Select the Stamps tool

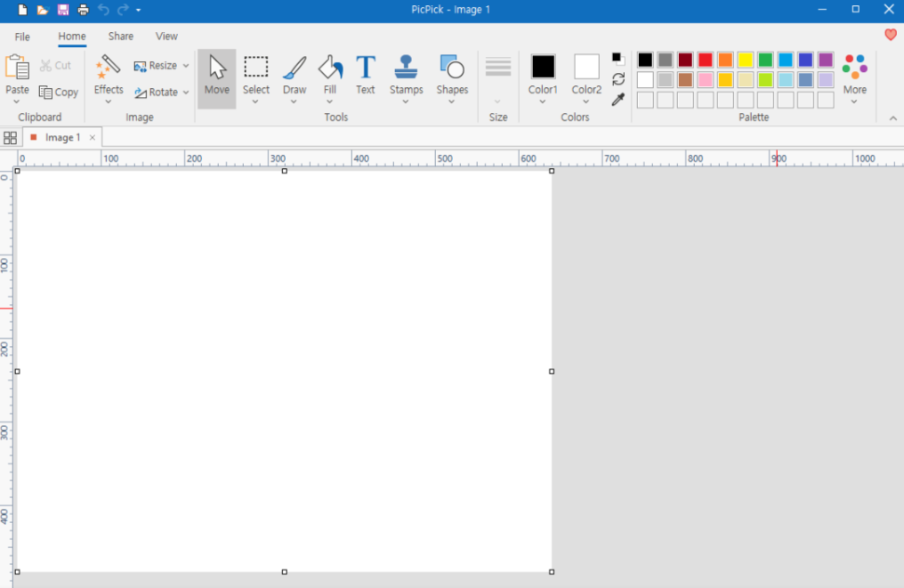(407, 74)
